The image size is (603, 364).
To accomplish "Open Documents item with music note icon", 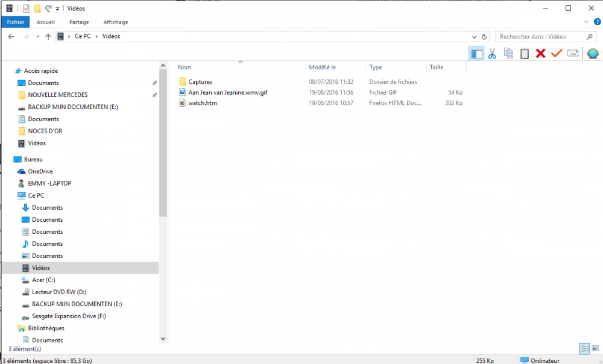I will pyautogui.click(x=47, y=243).
